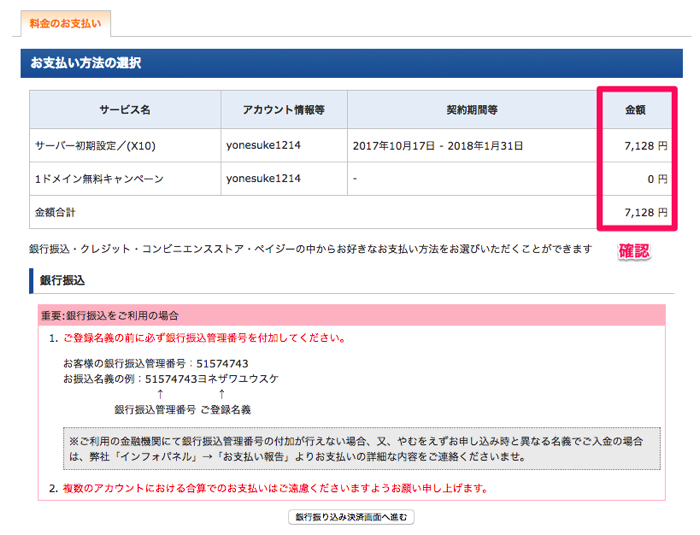The height and width of the screenshot is (535, 700).
Task: Click the red note about 銀行振込管理番号を付加
Action: pos(205,338)
